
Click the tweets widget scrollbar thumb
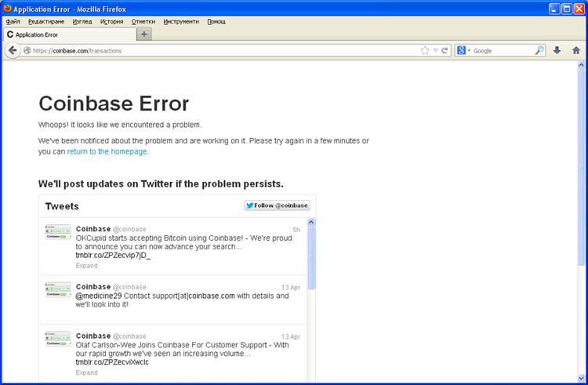coord(311,258)
